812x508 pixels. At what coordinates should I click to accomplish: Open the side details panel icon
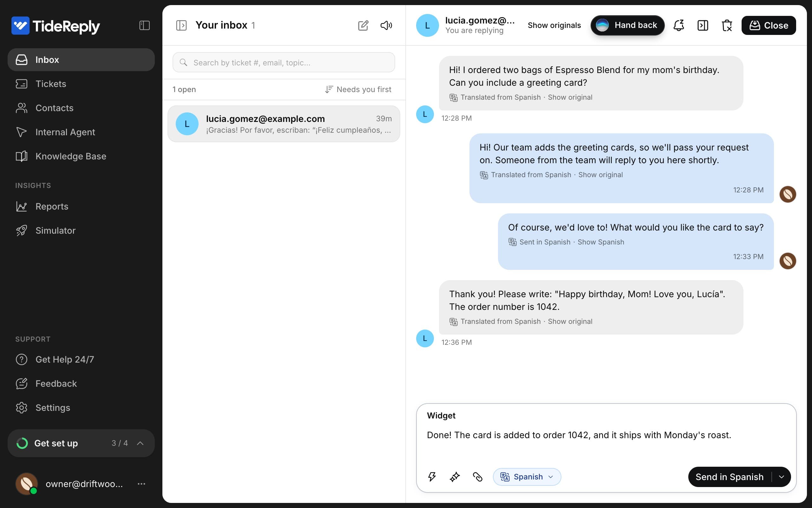click(703, 25)
